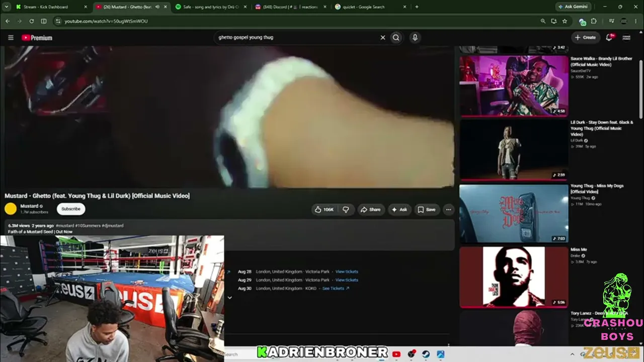This screenshot has height=362, width=644.
Task: Click the browser address bar URL
Action: tap(106, 21)
